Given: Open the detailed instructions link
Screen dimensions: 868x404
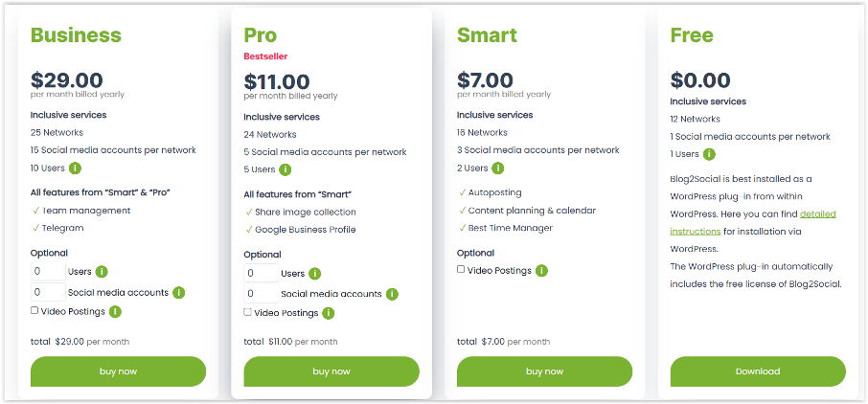Looking at the screenshot, I should 817,213.
